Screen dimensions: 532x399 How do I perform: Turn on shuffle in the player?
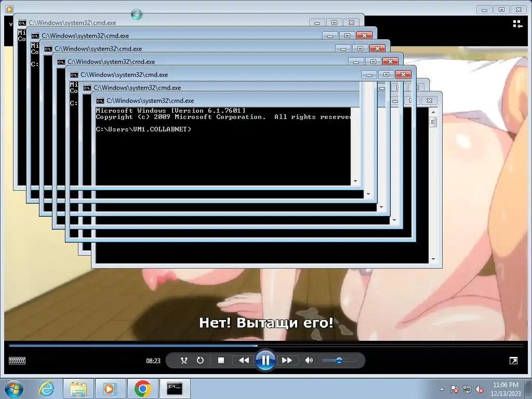point(184,361)
